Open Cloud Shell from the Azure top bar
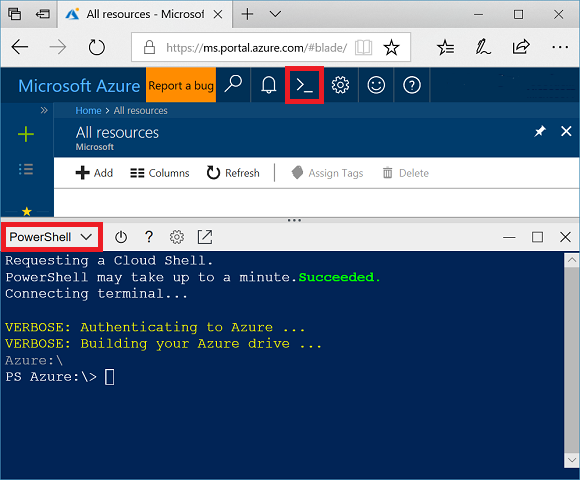This screenshot has height=480, width=580. click(x=304, y=85)
